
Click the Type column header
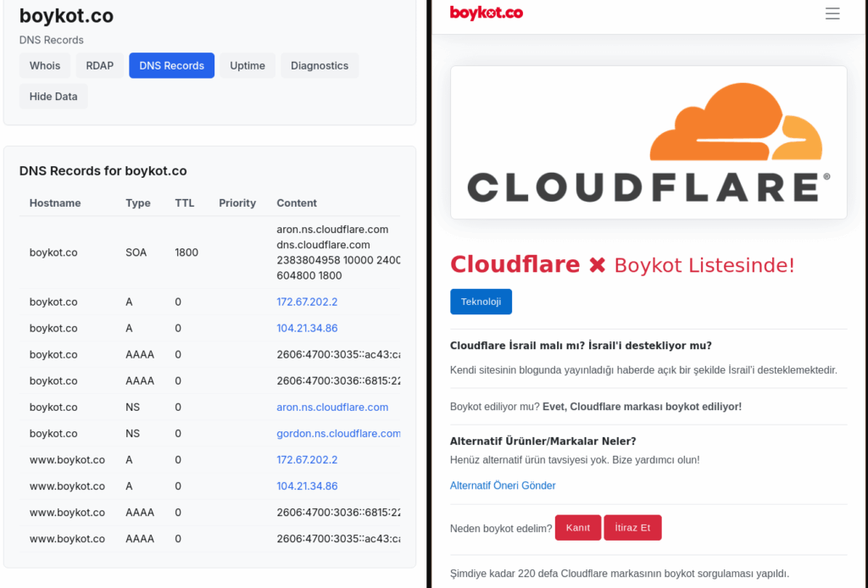[138, 203]
